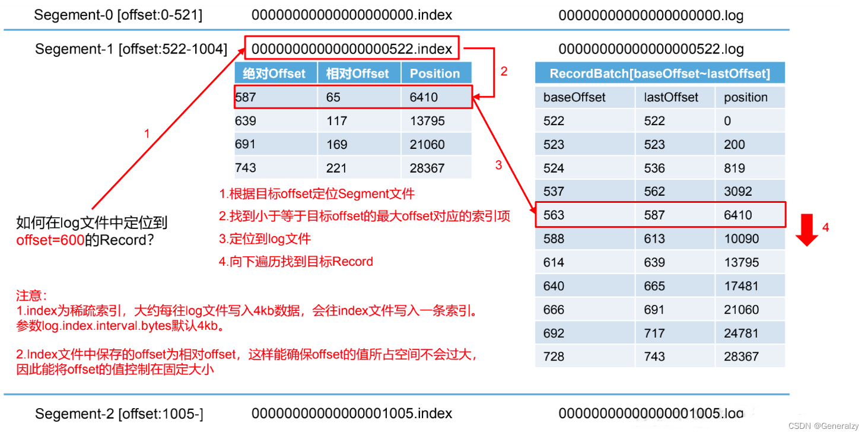This screenshot has width=868, height=436.
Task: Click the Segement-0 [offset:0-521] label
Action: 118,15
